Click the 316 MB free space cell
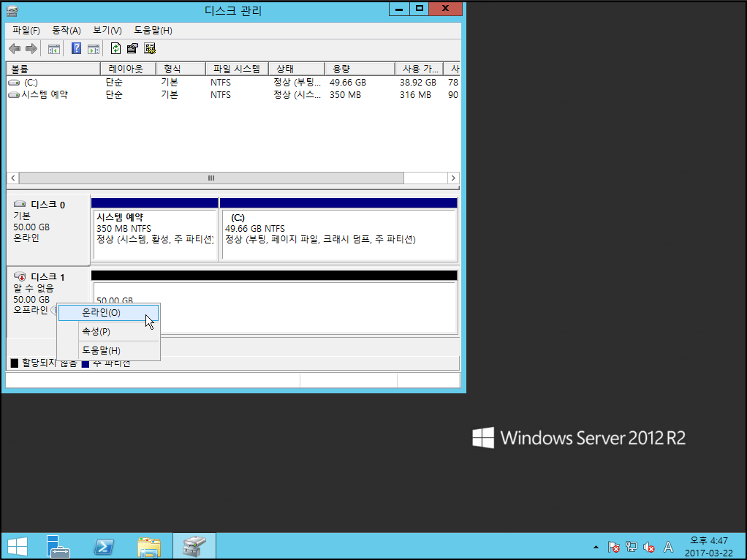This screenshot has width=747, height=560. click(x=415, y=95)
